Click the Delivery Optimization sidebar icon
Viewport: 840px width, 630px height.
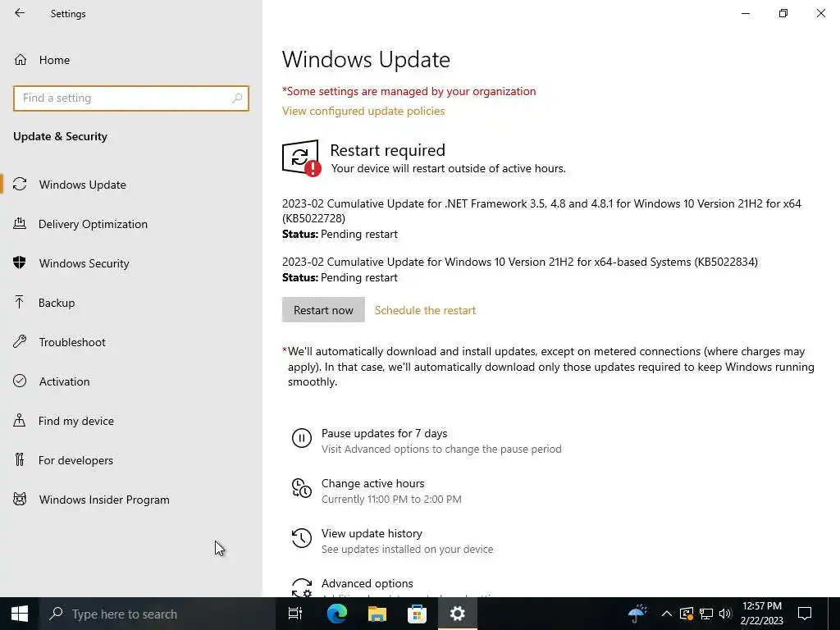[20, 223]
